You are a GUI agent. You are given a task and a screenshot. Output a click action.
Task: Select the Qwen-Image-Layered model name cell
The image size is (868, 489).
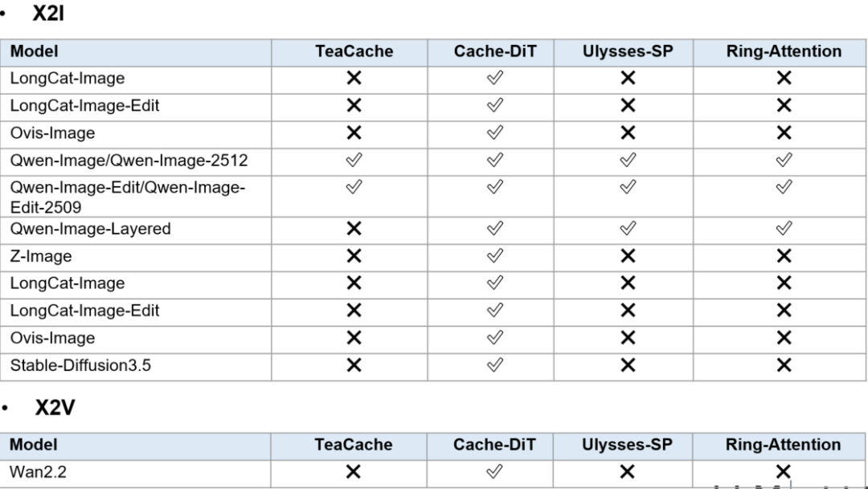pos(136,229)
